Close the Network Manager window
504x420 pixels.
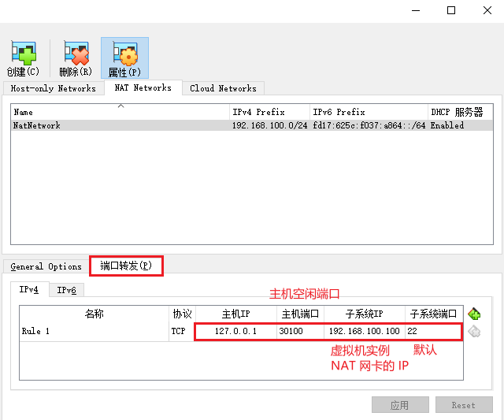point(487,10)
